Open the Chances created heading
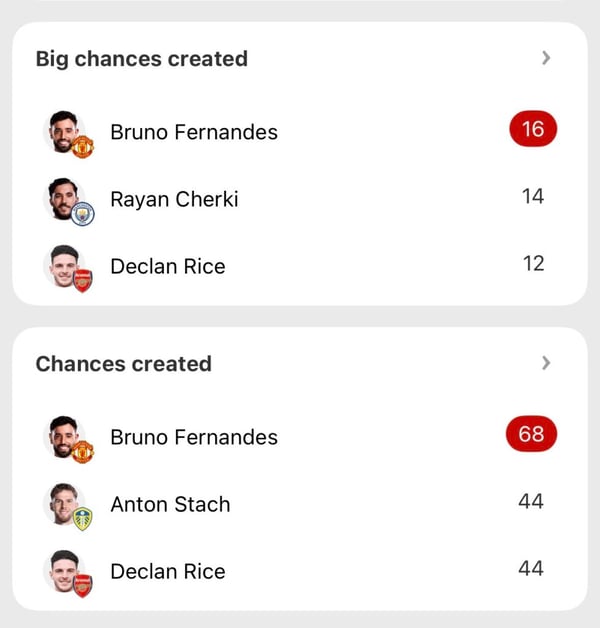This screenshot has width=600, height=628. click(124, 364)
